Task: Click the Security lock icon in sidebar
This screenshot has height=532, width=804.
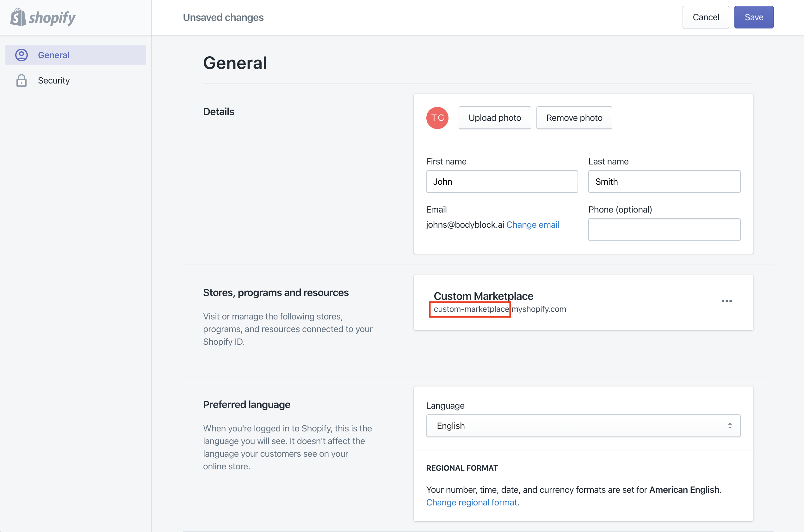Action: (22, 80)
